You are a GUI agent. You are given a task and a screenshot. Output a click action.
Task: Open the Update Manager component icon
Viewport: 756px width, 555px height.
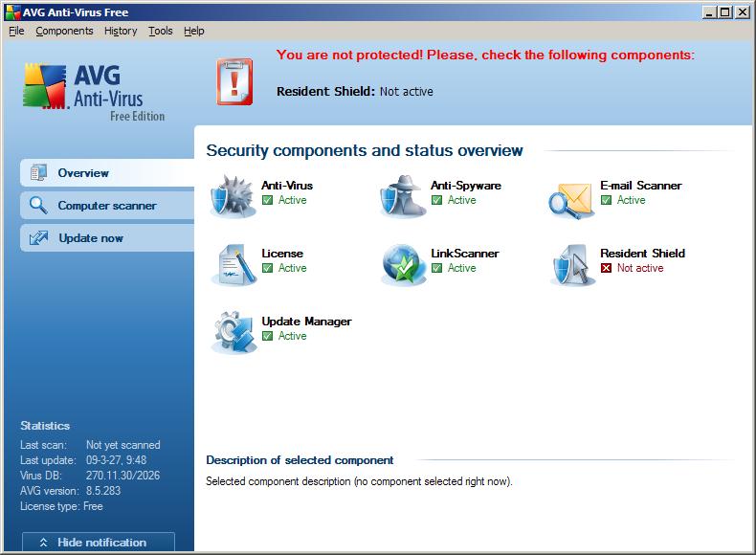coord(233,333)
